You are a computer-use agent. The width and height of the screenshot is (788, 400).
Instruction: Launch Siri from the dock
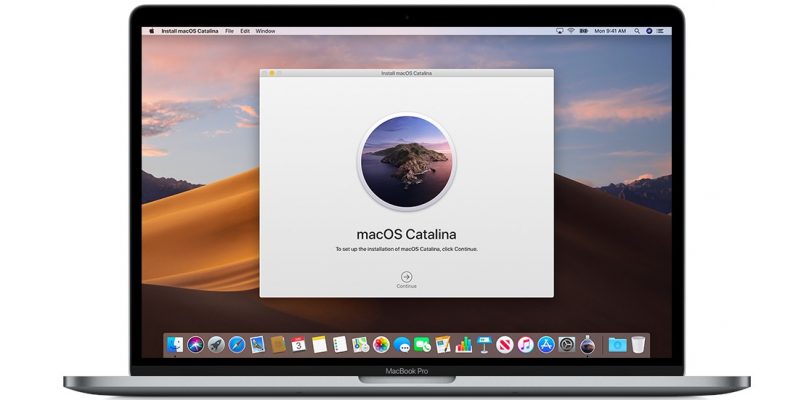(x=195, y=344)
